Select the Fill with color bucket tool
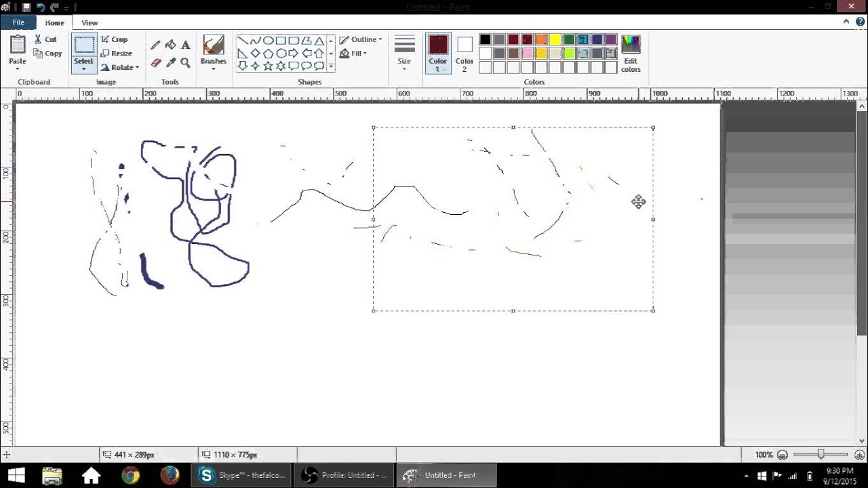Image resolution: width=868 pixels, height=488 pixels. 170,45
